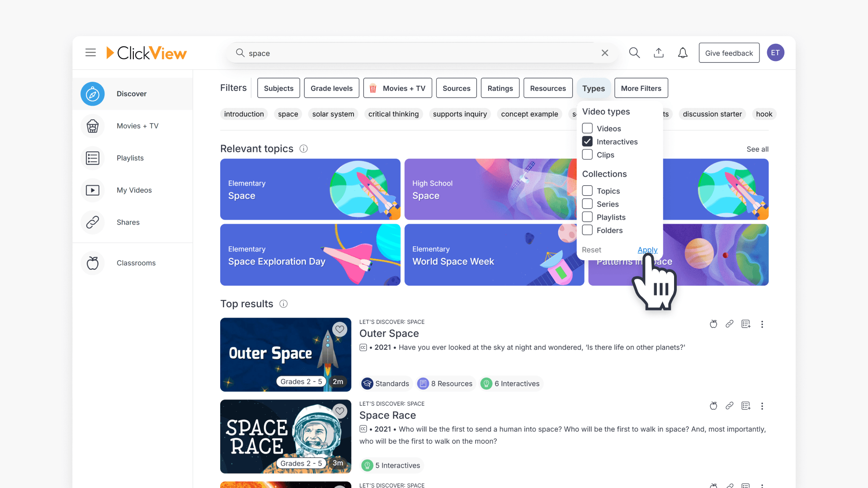The image size is (868, 488).
Task: Select Playlists in the sidebar
Action: coord(130,158)
